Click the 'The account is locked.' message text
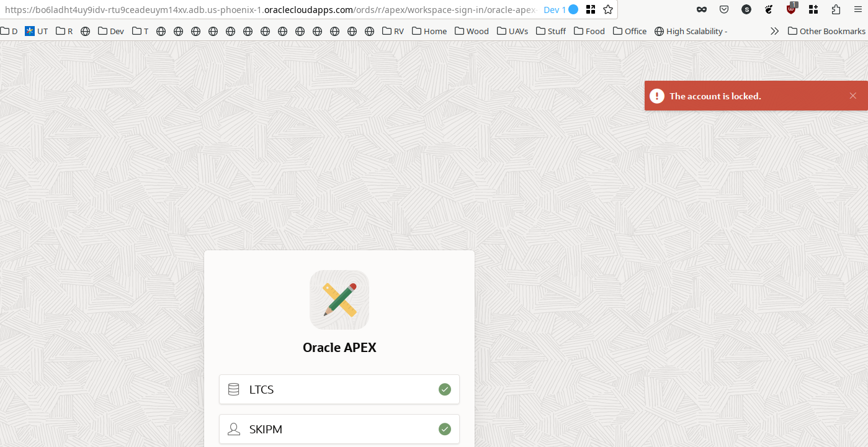Viewport: 868px width, 447px height. (x=715, y=96)
